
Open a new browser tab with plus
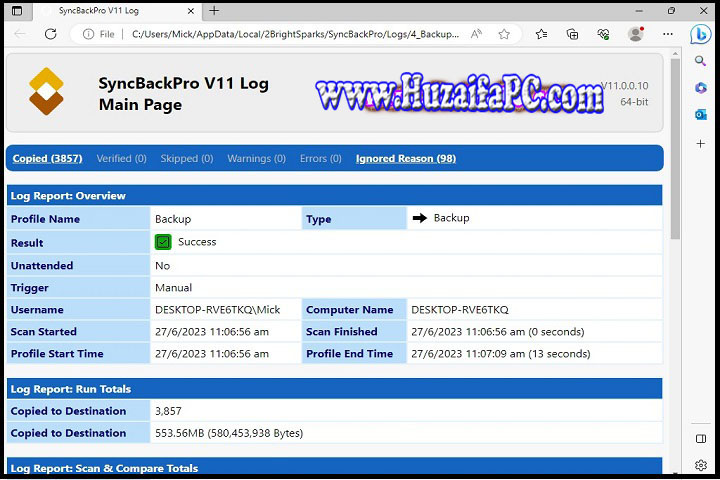coord(214,11)
